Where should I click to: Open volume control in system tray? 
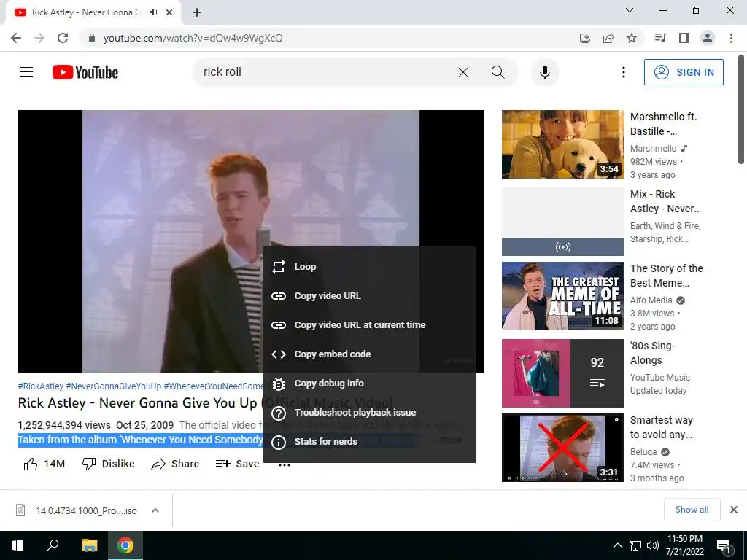(653, 545)
